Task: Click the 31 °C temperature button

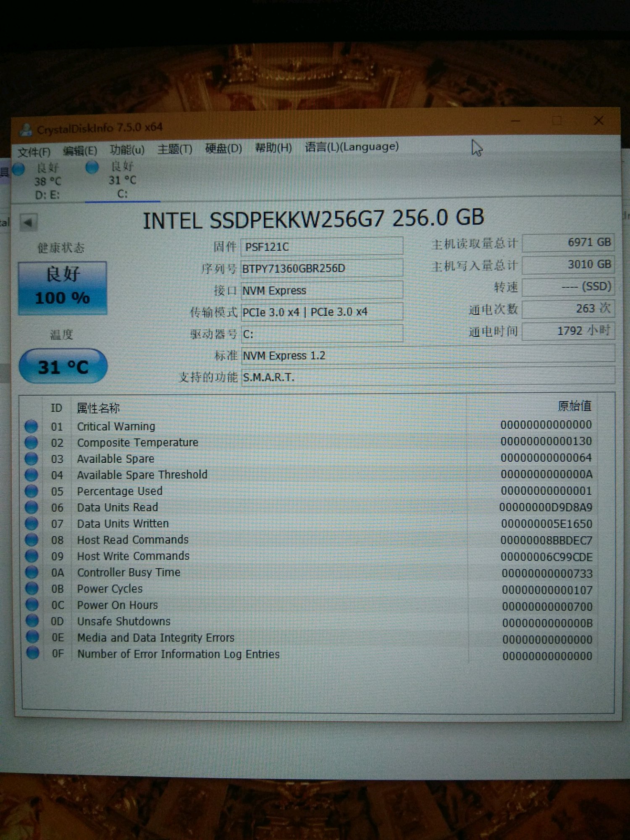Action: (63, 367)
